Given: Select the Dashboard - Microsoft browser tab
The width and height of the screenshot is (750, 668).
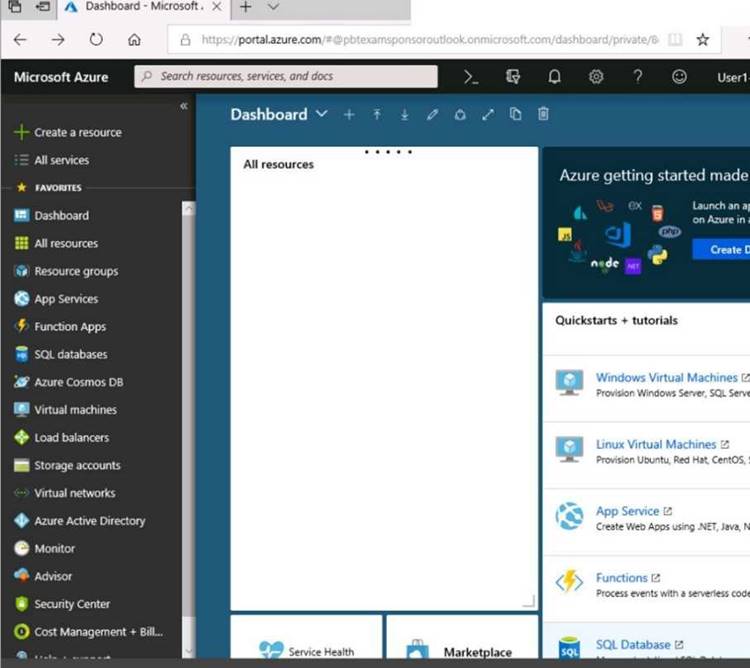Looking at the screenshot, I should click(x=143, y=8).
